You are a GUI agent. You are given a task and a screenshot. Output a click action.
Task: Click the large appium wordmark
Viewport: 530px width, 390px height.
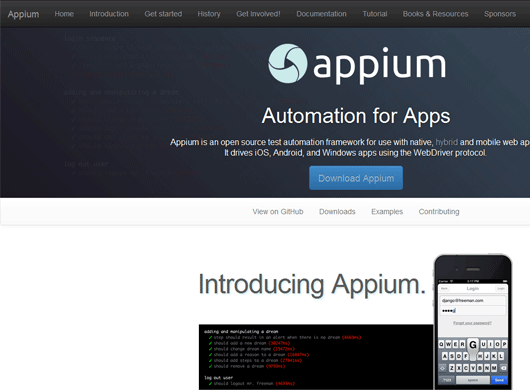tap(379, 66)
